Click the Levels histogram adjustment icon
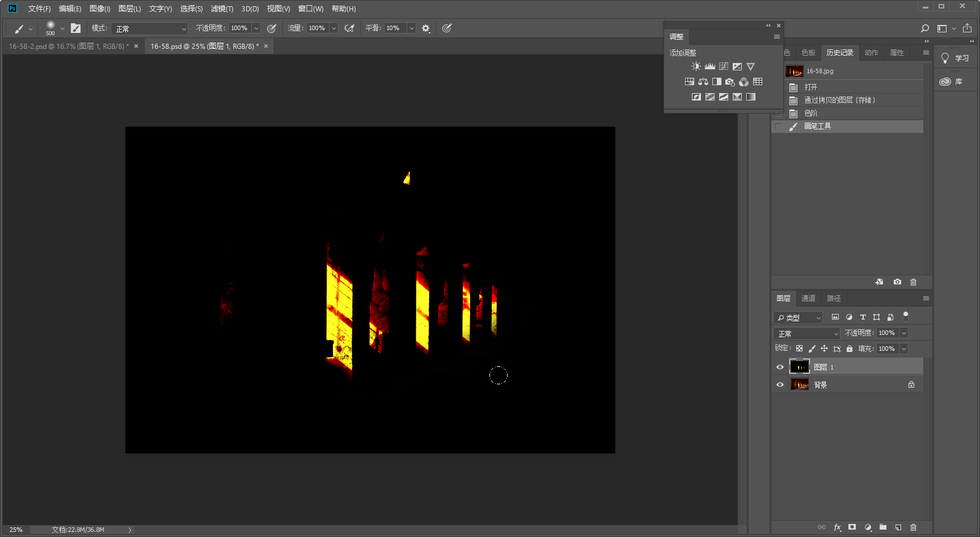980x537 pixels. pyautogui.click(x=709, y=66)
